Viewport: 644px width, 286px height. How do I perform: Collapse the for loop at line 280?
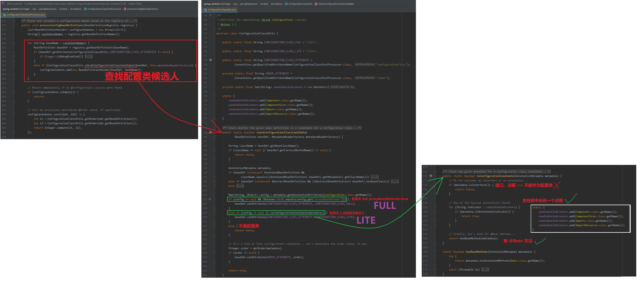tap(14, 43)
